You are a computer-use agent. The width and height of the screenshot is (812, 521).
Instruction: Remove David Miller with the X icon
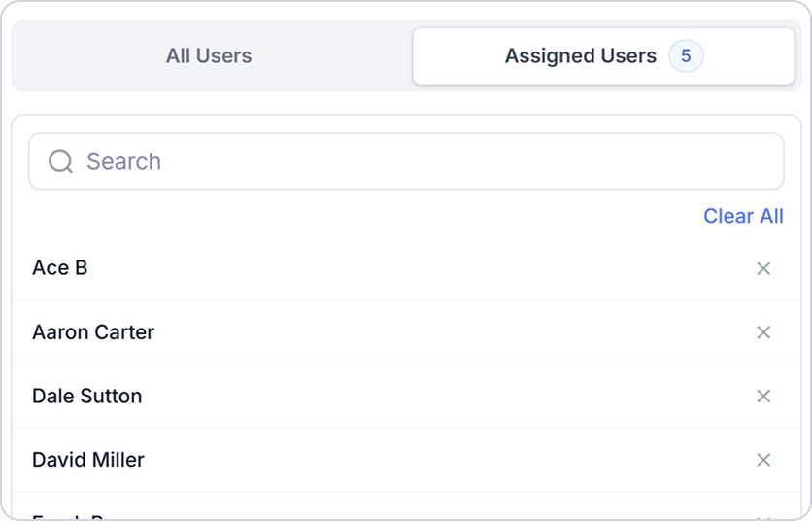click(x=763, y=460)
